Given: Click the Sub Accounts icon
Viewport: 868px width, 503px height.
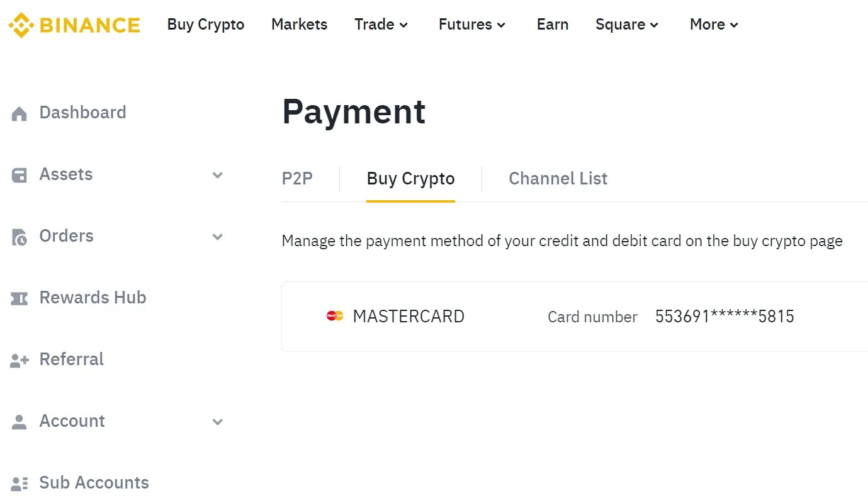Looking at the screenshot, I should (x=20, y=483).
